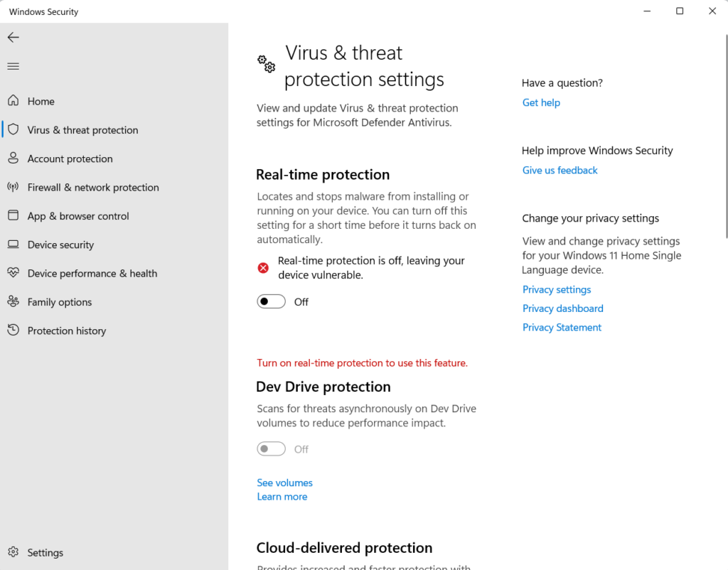The height and width of the screenshot is (570, 728).
Task: Click the Device security laptop icon
Action: point(13,244)
